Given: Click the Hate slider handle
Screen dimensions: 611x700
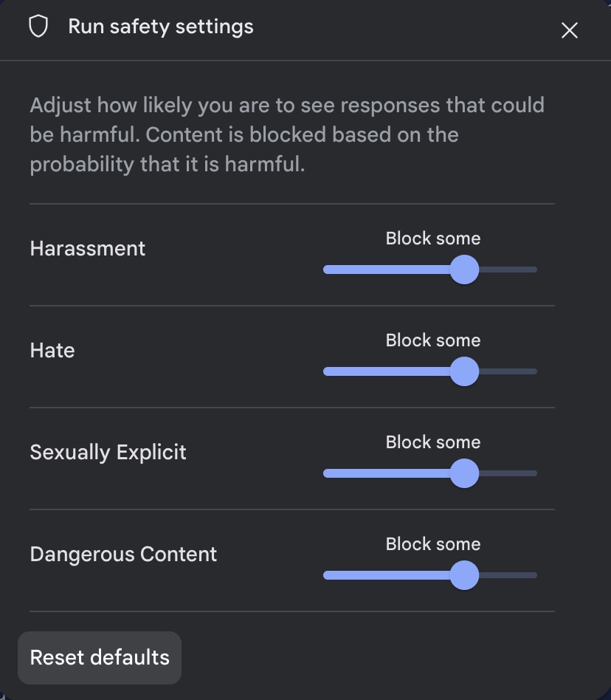Looking at the screenshot, I should pos(464,371).
